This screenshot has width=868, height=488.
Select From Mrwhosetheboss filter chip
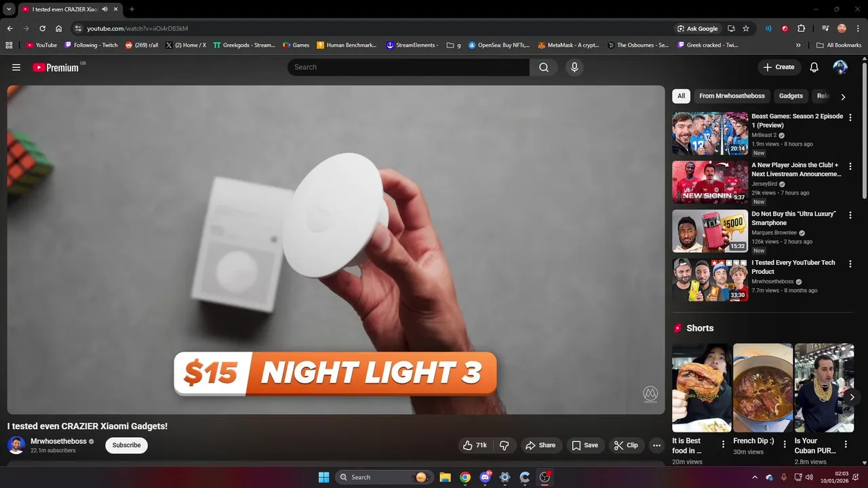pyautogui.click(x=732, y=96)
